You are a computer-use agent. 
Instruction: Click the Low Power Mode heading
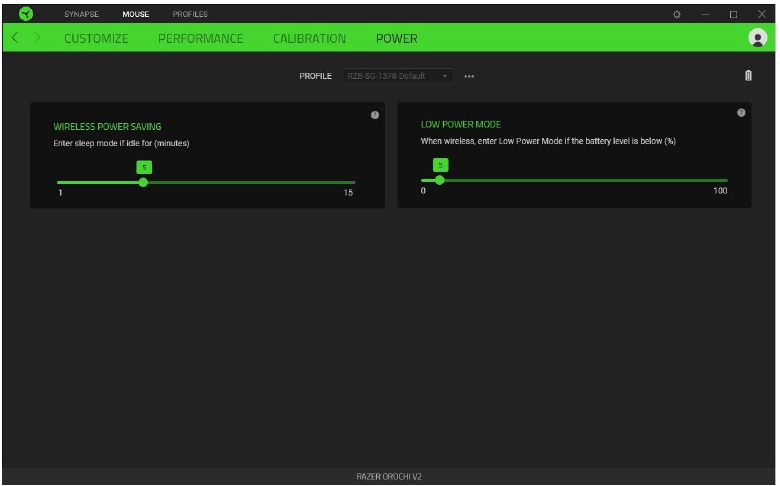click(461, 124)
